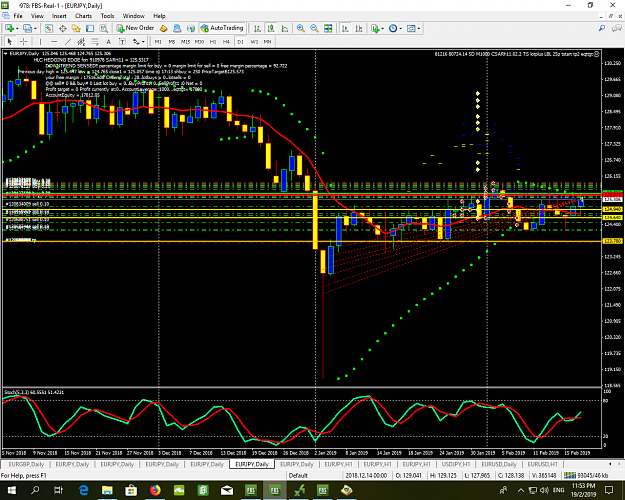Draw a horizontal line tool
625x500 pixels.
pos(54,41)
